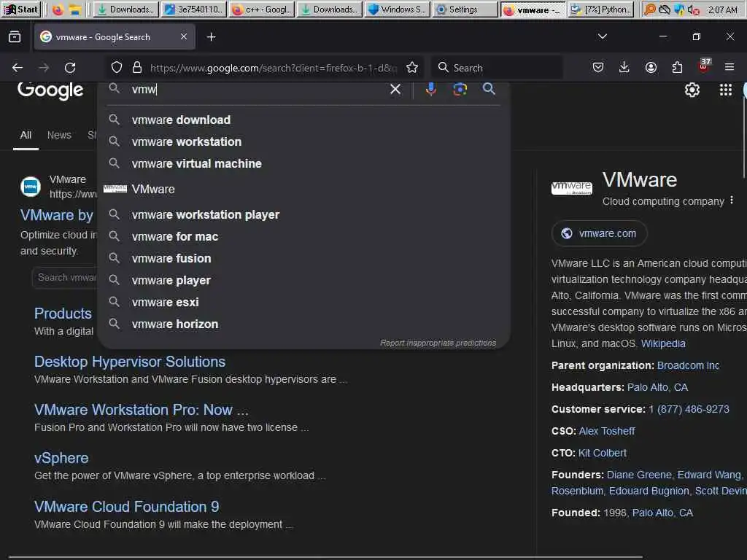Open the vSphere sitelink
747x560 pixels.
pyautogui.click(x=61, y=458)
